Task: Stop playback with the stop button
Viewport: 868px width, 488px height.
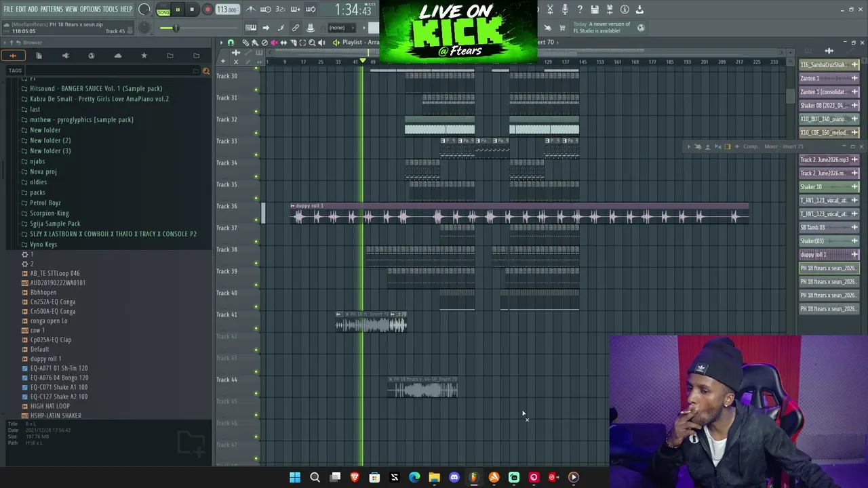Action: pos(192,9)
